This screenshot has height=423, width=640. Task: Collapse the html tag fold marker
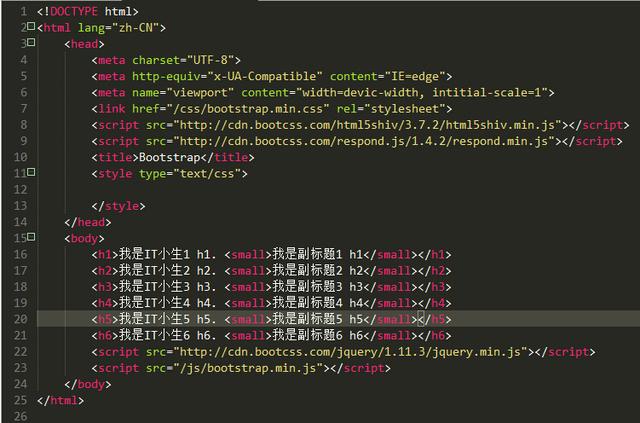point(32,28)
